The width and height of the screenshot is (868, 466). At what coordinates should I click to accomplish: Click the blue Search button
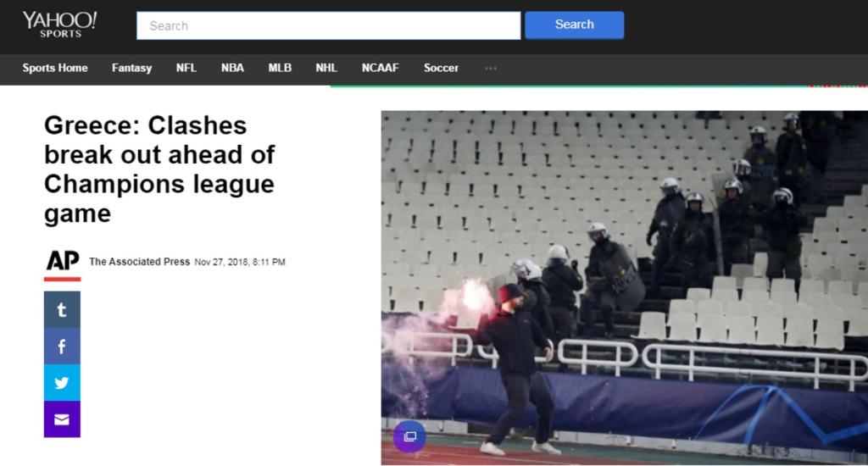575,25
